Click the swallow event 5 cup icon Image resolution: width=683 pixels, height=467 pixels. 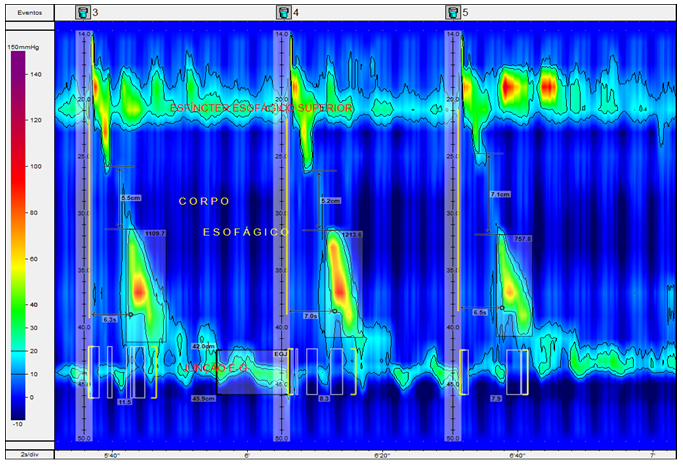(452, 13)
